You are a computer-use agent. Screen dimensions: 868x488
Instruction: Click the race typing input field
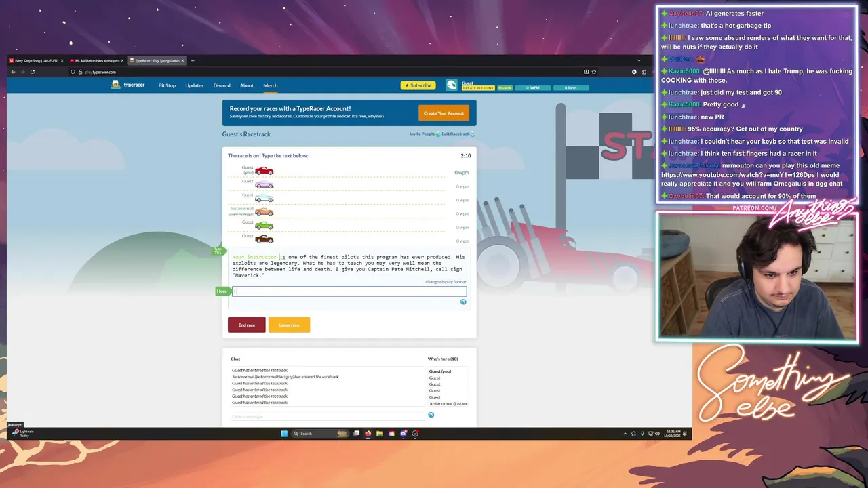coord(349,291)
